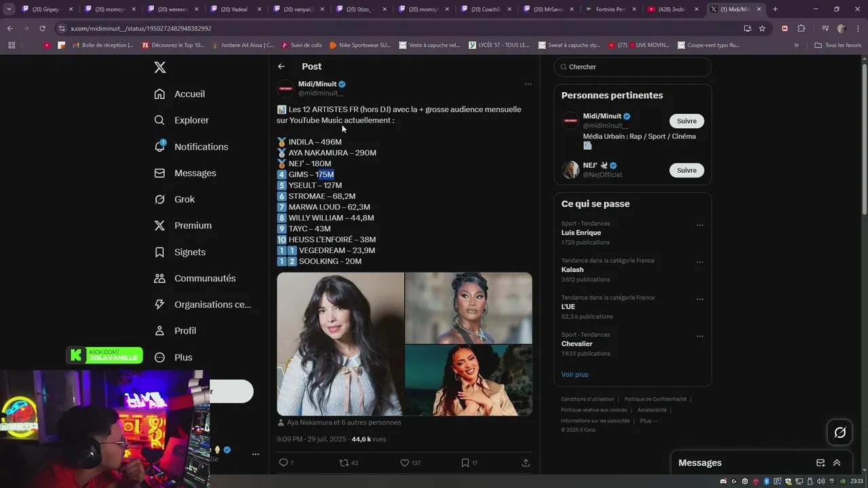Screen dimensions: 868x488
Task: Open Kalash trend options
Action: (x=700, y=263)
